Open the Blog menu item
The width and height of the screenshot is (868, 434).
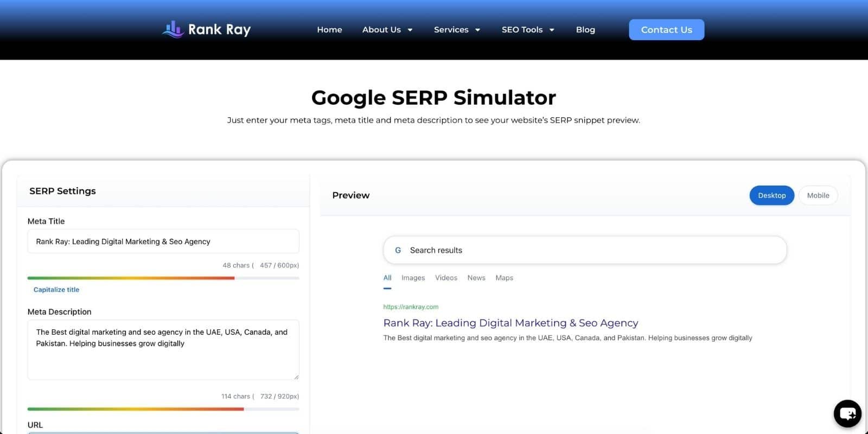[585, 30]
